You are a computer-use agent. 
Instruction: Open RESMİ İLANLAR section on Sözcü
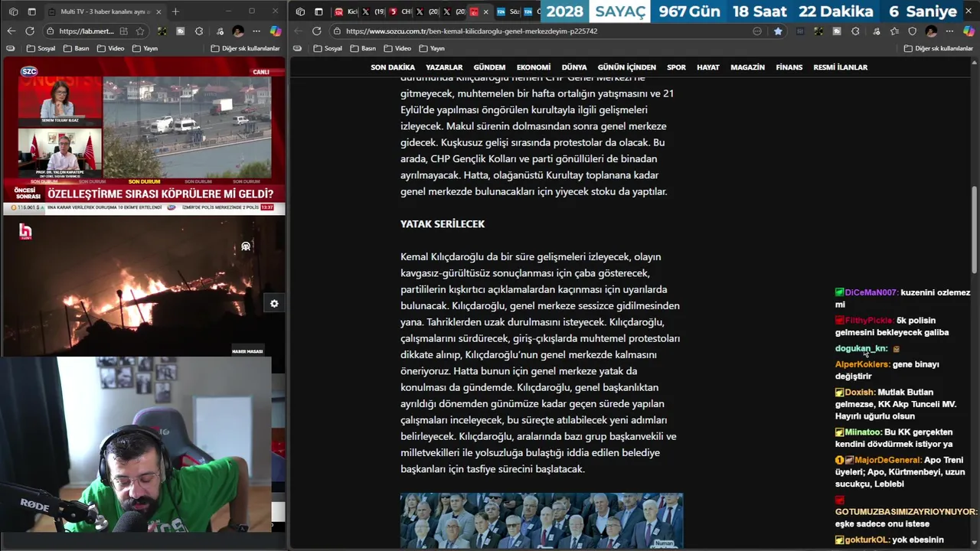pos(841,67)
